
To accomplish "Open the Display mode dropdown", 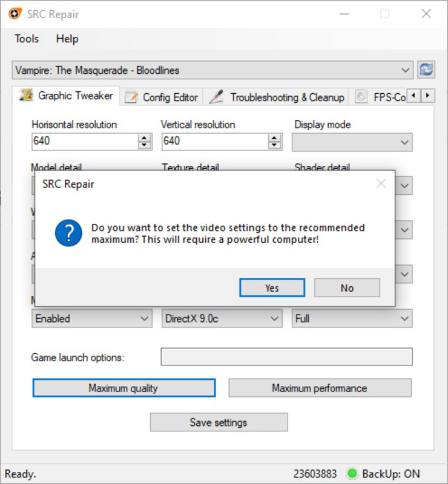I will pos(352,142).
